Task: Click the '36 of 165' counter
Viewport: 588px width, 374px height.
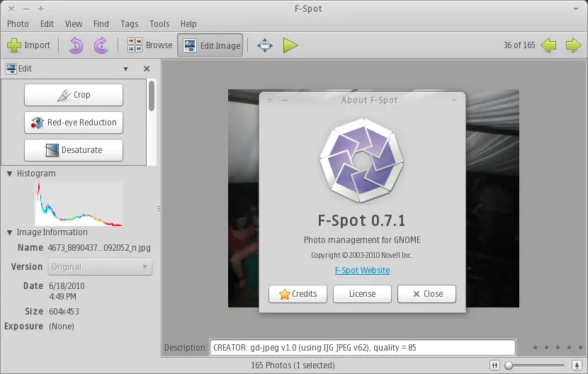Action: (x=519, y=45)
